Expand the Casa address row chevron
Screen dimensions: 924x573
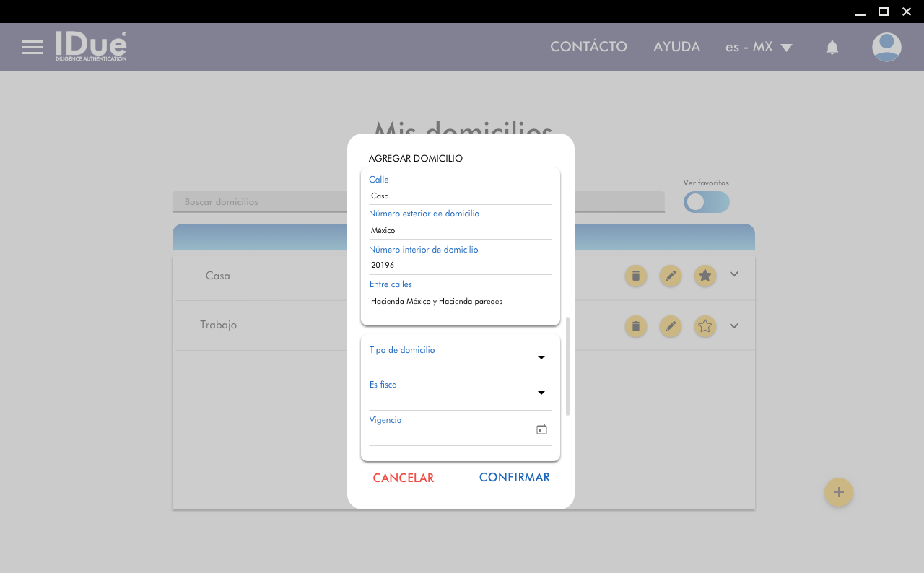click(x=734, y=274)
